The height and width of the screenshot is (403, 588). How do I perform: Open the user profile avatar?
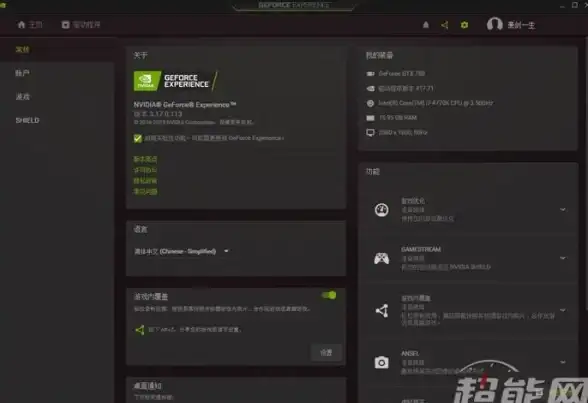tap(494, 25)
